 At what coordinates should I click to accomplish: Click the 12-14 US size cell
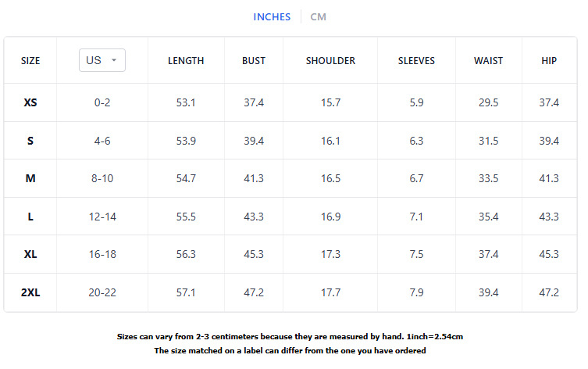[102, 217]
